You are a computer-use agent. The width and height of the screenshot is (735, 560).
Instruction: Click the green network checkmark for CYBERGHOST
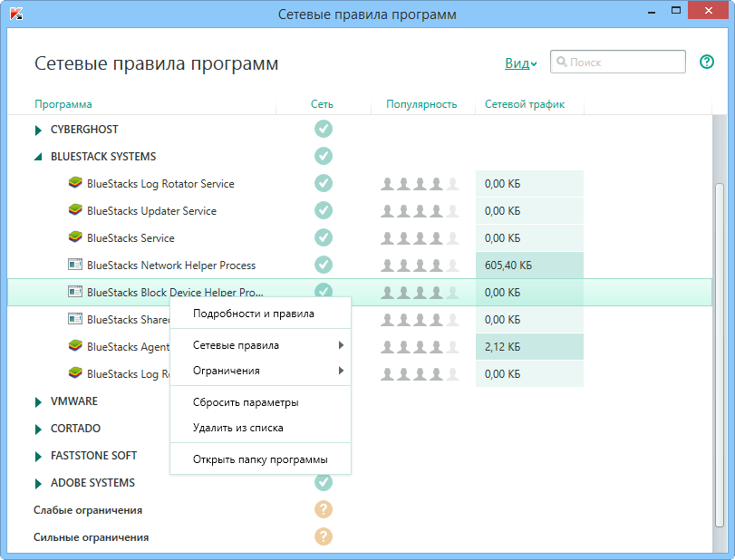[x=324, y=129]
